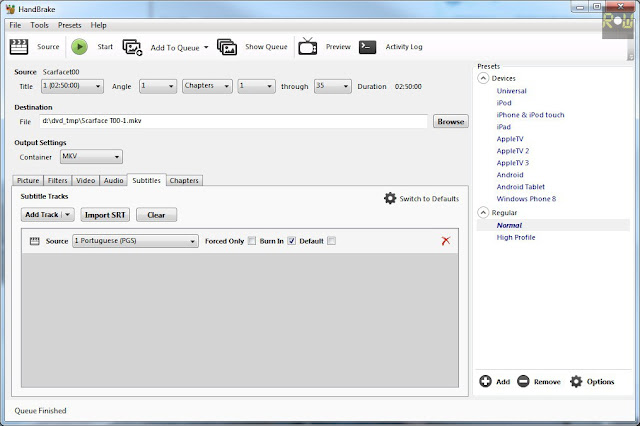This screenshot has width=640, height=426.
Task: Click the Duration value 02:50:00
Action: (408, 87)
